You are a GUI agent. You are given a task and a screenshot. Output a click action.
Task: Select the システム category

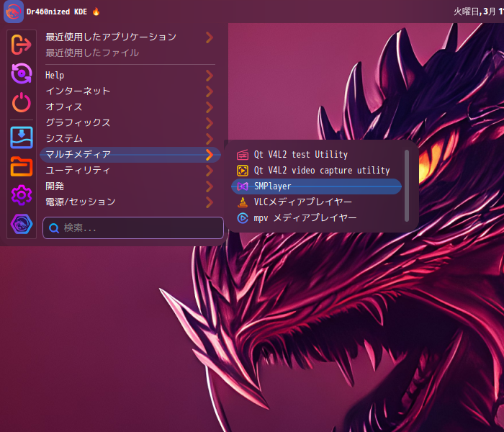[x=130, y=139]
